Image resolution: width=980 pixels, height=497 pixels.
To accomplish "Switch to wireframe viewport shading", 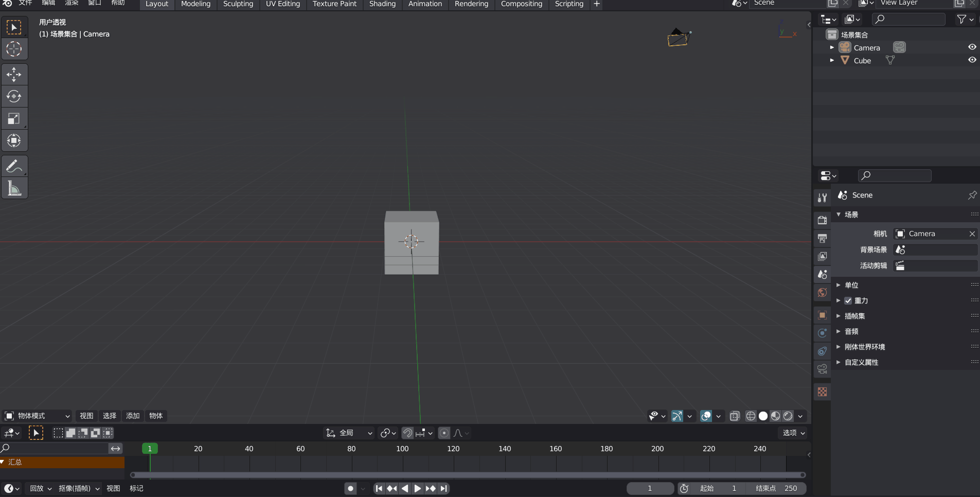I will pyautogui.click(x=751, y=416).
